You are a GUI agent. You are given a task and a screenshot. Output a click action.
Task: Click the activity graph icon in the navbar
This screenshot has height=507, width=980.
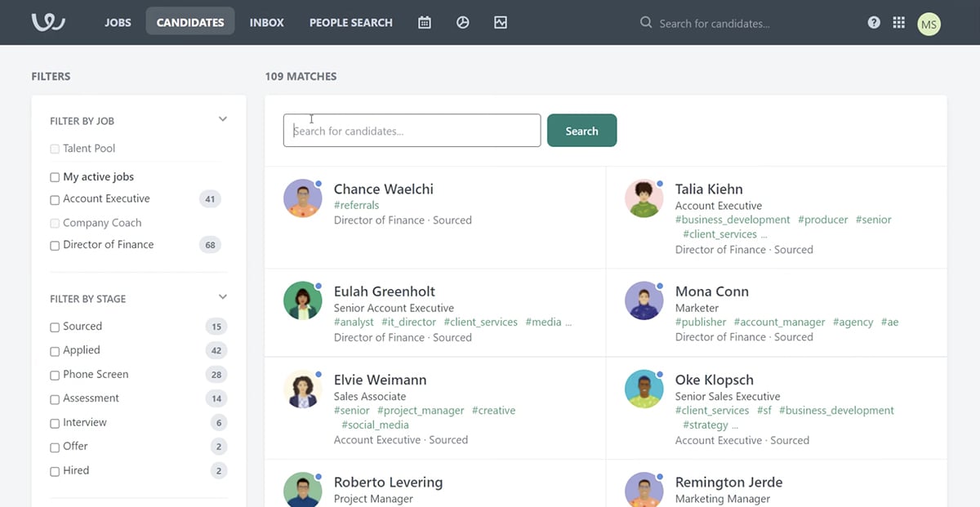[500, 22]
